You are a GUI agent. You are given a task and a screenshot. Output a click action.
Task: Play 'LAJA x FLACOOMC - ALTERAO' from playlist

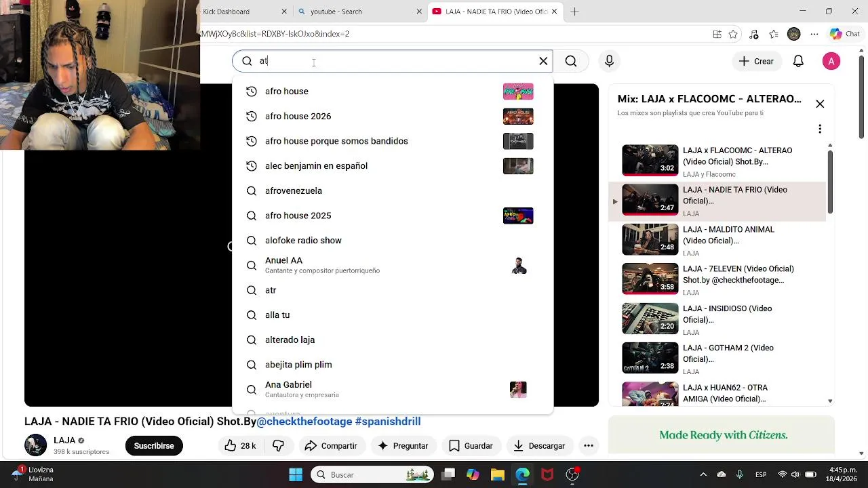(x=717, y=161)
